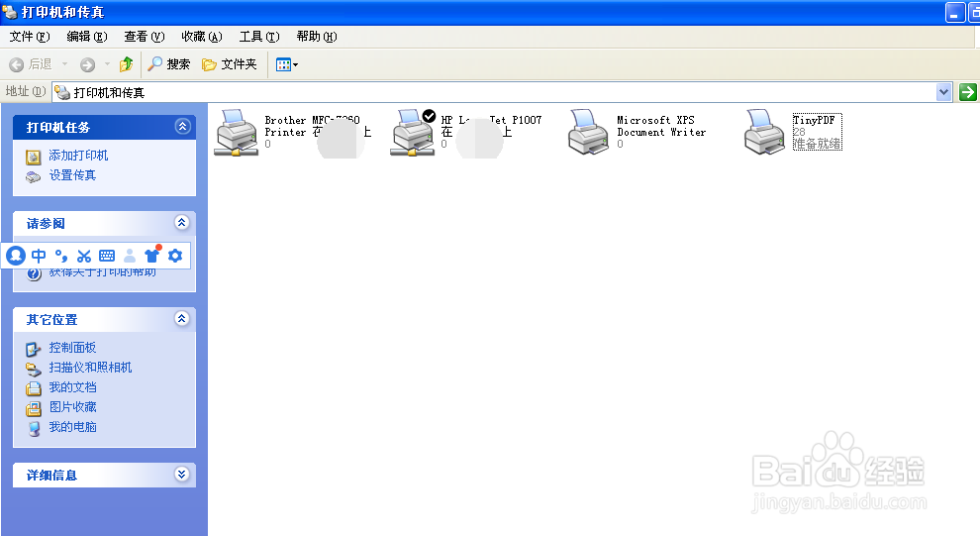980x536 pixels.
Task: Click the TinyPDF status text 准备就绪
Action: pyautogui.click(x=818, y=144)
